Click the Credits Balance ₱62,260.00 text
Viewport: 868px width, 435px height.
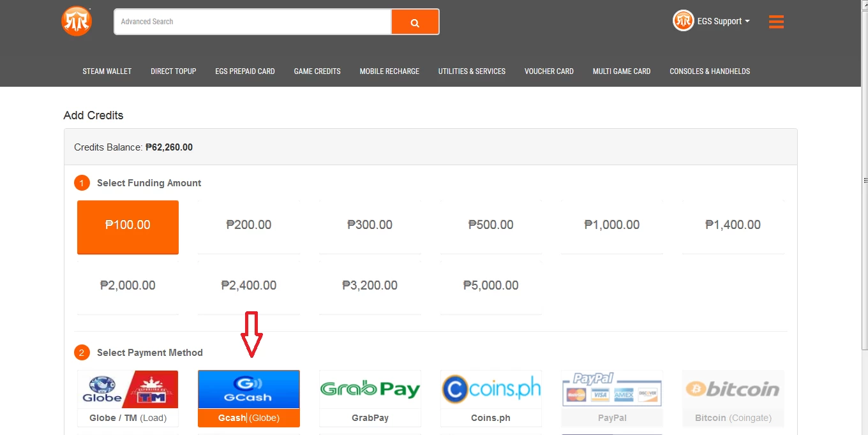133,147
